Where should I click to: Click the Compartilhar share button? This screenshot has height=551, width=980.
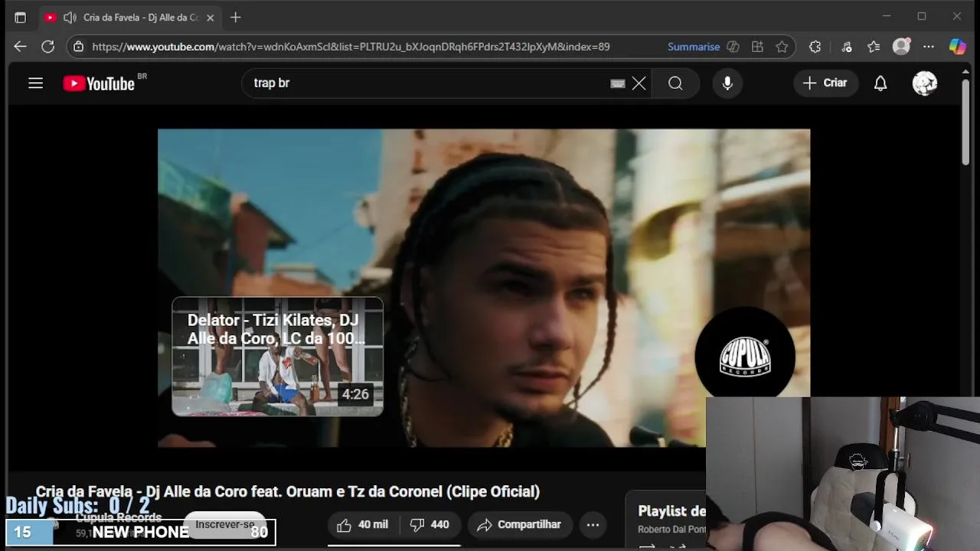pos(520,525)
